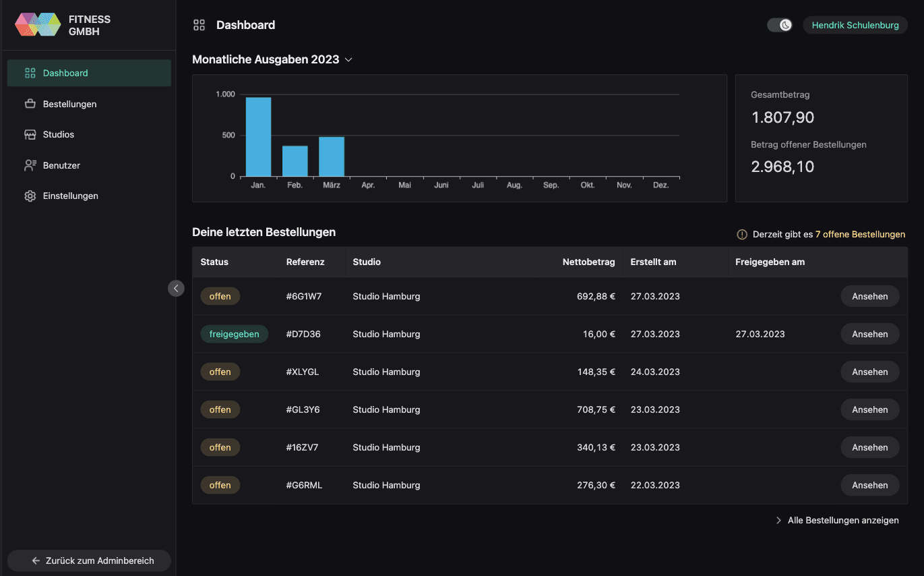Click the Deine letzten Bestellungen heading
Screen dimensions: 924x576
tap(264, 232)
